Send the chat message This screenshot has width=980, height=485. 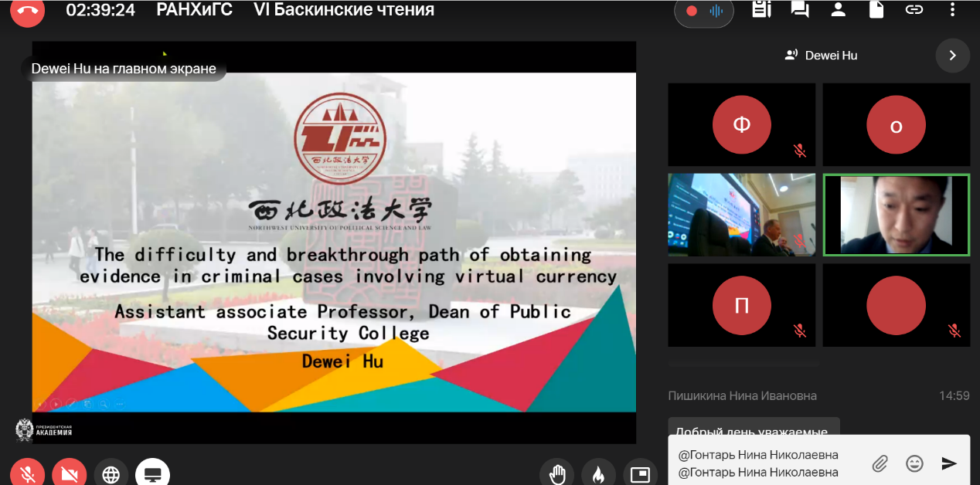(949, 463)
